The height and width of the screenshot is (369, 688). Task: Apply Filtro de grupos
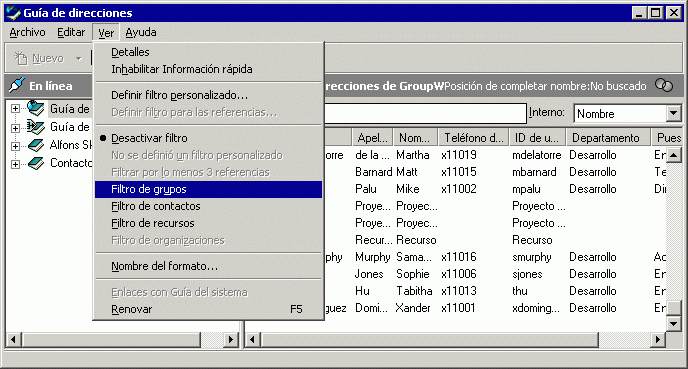click(208, 189)
